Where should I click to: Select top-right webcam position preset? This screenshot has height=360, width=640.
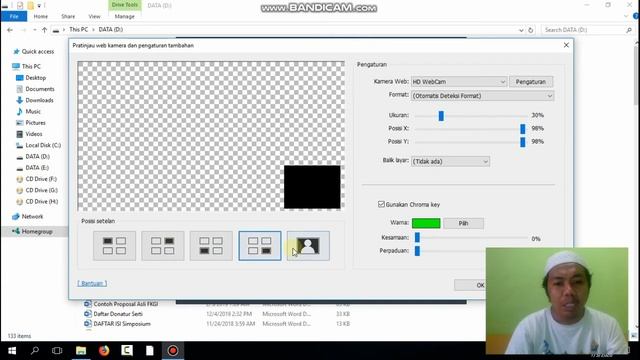pyautogui.click(x=162, y=246)
